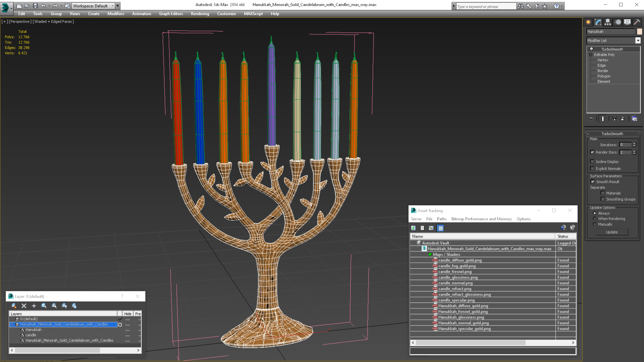Image resolution: width=644 pixels, height=362 pixels.
Task: Collapse the Editable Poly tree node
Action: pos(591,55)
